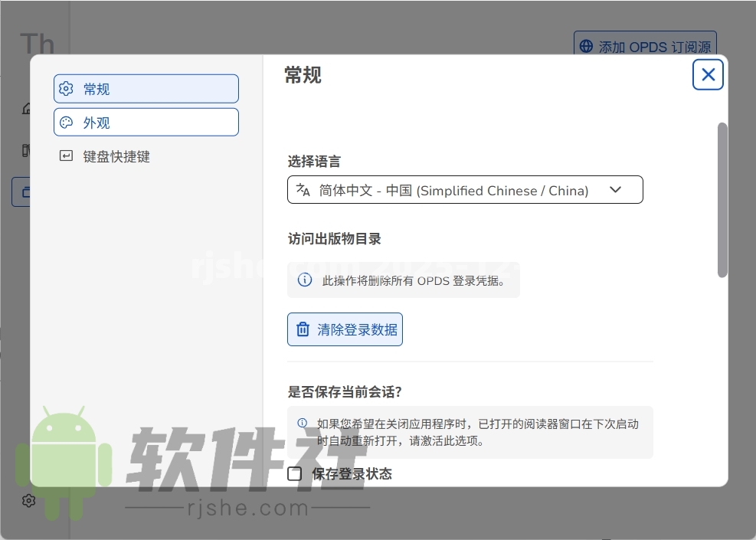This screenshot has height=540, width=756.
Task: Click the 添加 OPDS 订阅源 button
Action: tap(645, 47)
